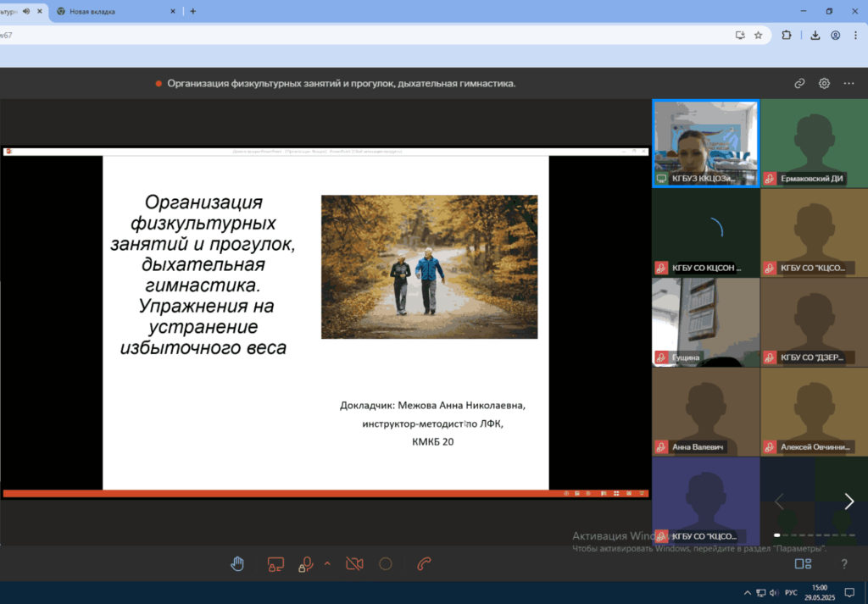Image resolution: width=868 pixels, height=604 pixels.
Task: Open the network icon in the system tray
Action: pyautogui.click(x=761, y=593)
